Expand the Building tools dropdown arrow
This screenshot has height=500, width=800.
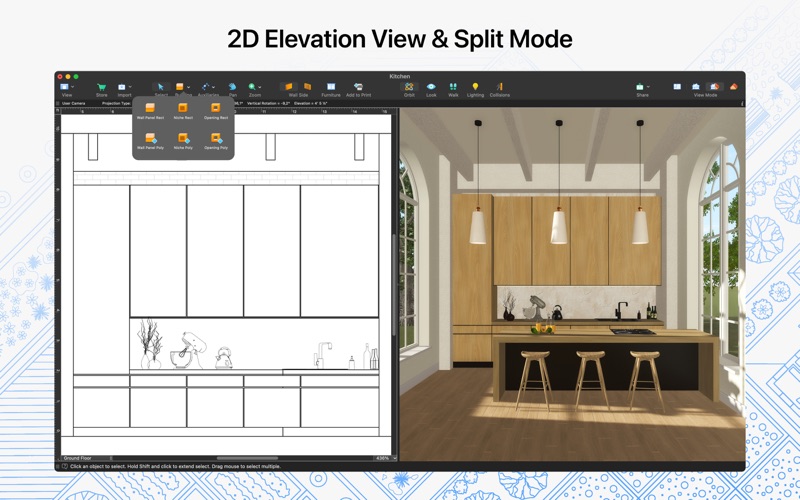pyautogui.click(x=188, y=87)
